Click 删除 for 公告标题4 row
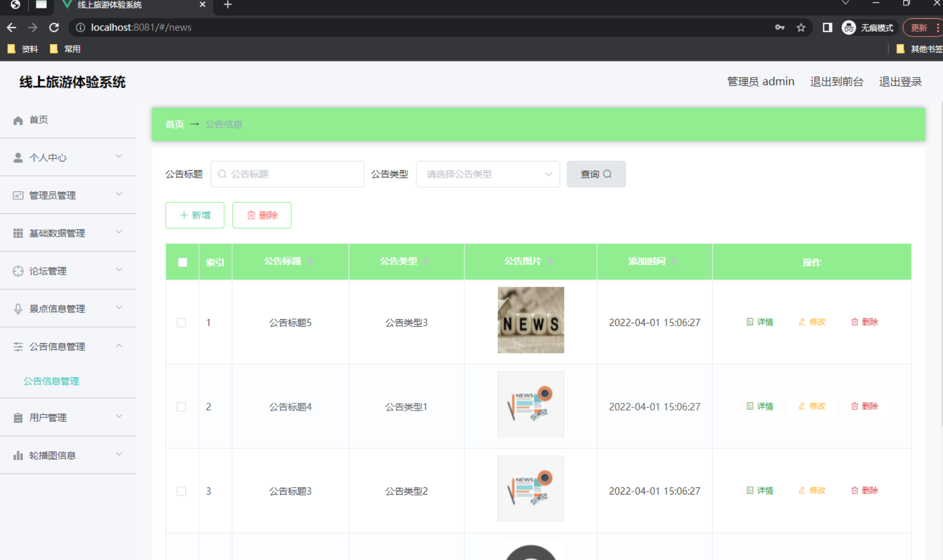Image resolution: width=943 pixels, height=560 pixels. 864,406
